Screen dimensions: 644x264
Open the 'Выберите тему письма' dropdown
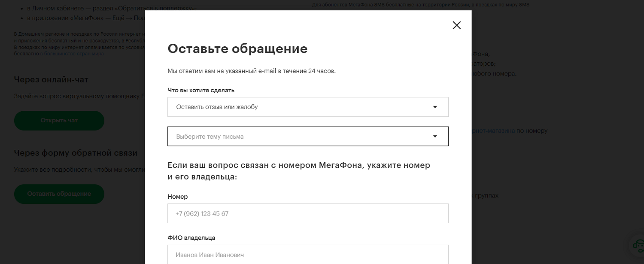point(308,136)
